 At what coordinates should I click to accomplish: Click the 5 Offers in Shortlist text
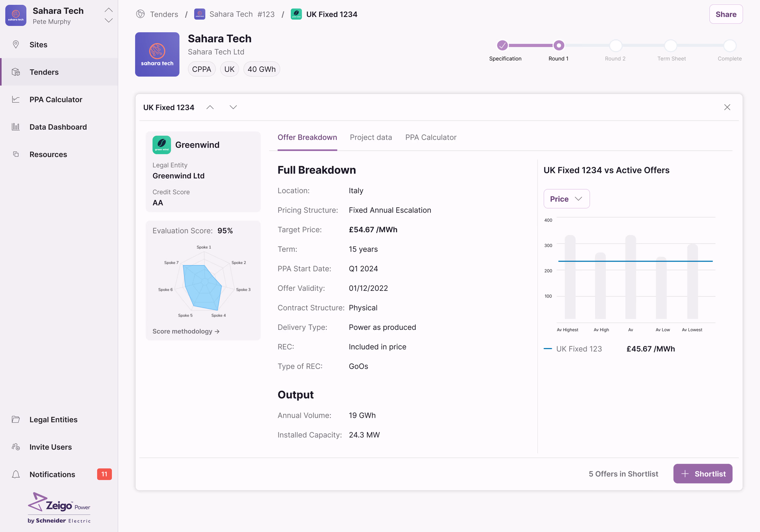623,474
